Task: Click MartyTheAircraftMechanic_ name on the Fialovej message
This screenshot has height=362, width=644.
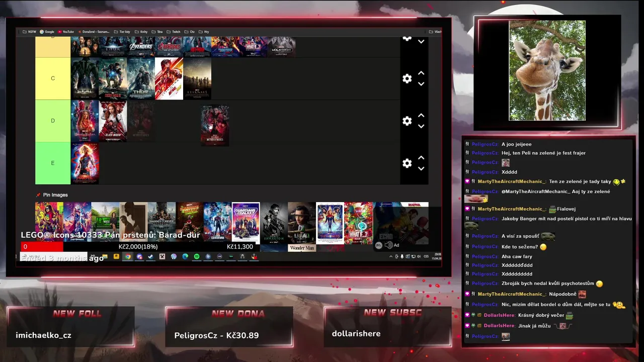Action: 511,209
